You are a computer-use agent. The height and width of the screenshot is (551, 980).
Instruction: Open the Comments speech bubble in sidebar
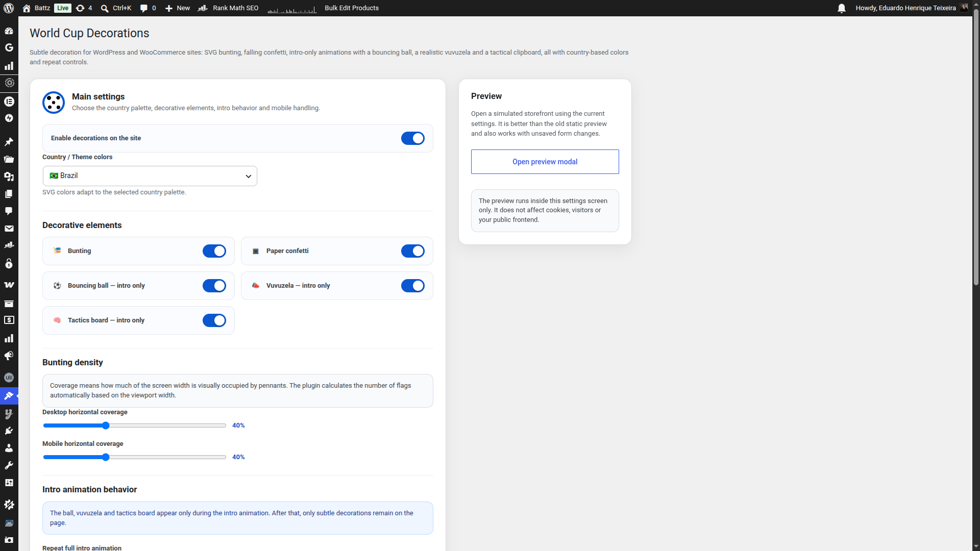9,211
